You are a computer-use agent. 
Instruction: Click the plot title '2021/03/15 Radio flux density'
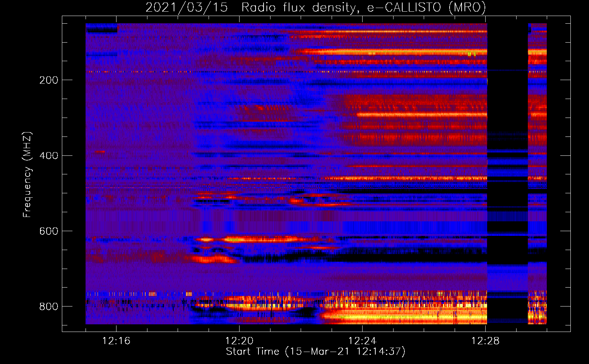(x=316, y=7)
